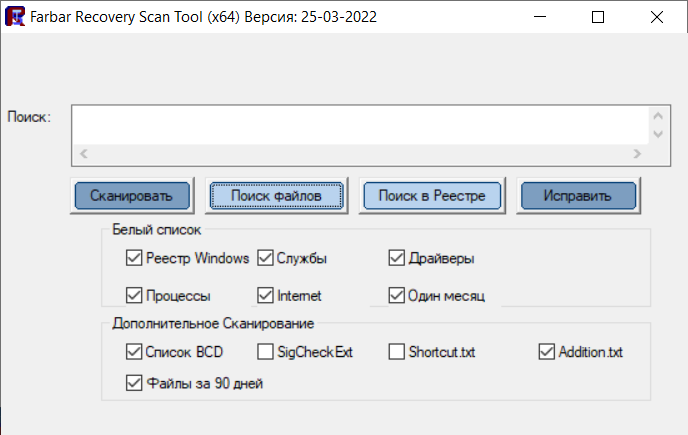Uncheck the Реестр Windows checkbox
The height and width of the screenshot is (435, 688).
134,258
